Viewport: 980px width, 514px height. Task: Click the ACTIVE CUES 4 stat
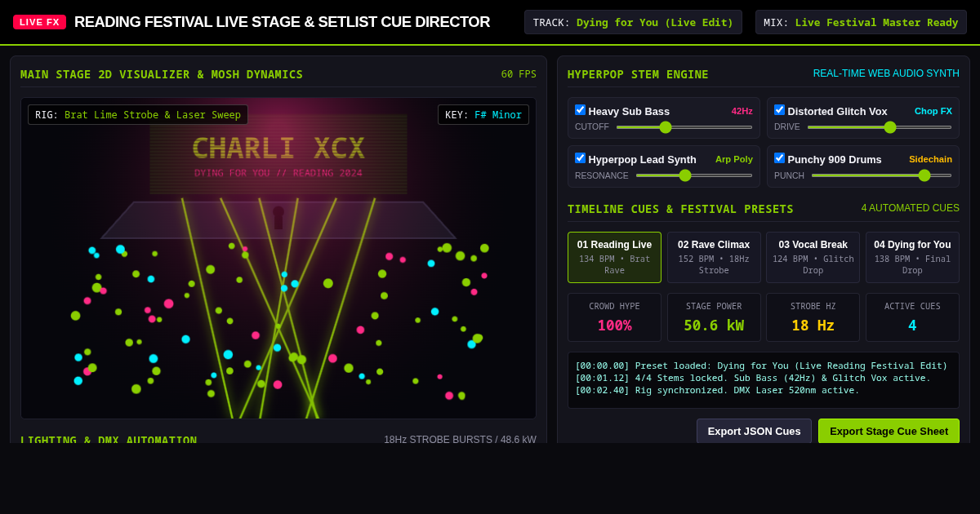[912, 317]
